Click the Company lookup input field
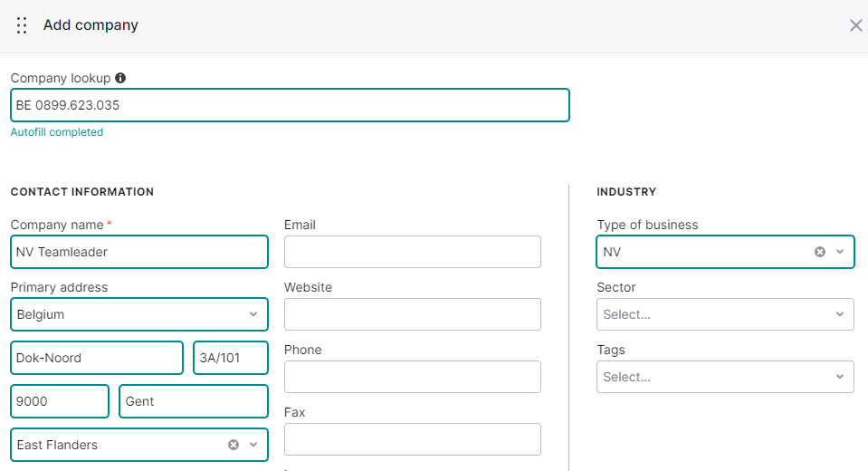Viewport: 868px width, 471px height. pos(290,105)
